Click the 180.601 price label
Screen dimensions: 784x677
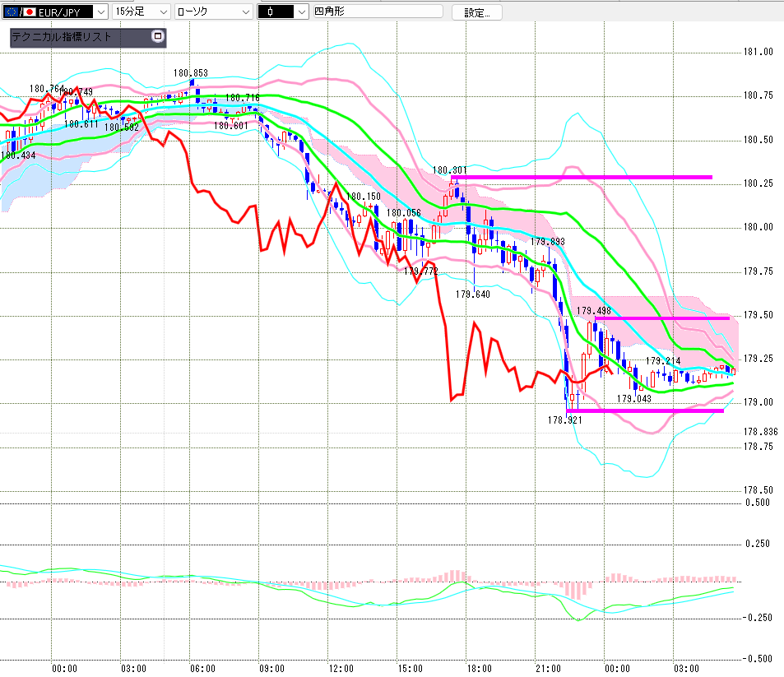[x=231, y=126]
